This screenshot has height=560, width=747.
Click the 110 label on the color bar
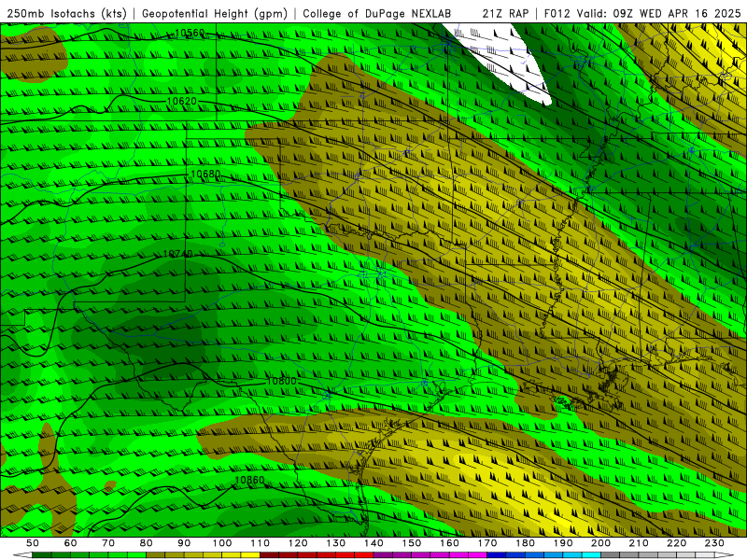tap(261, 543)
